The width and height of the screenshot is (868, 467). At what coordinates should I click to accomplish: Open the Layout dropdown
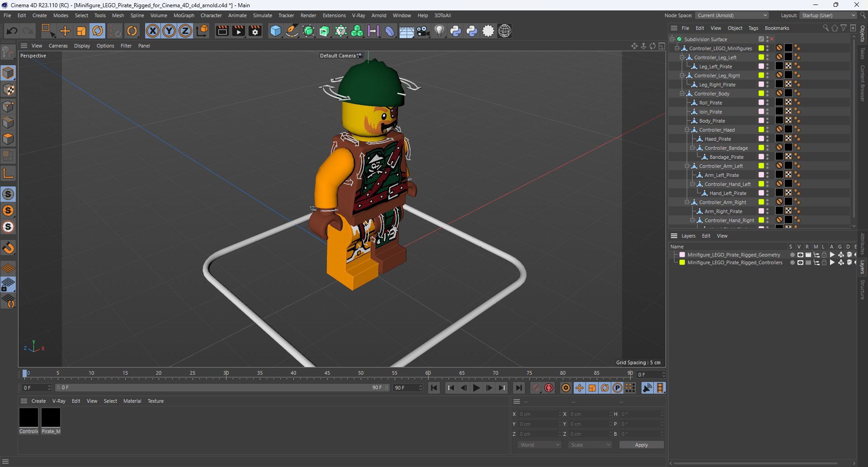828,15
